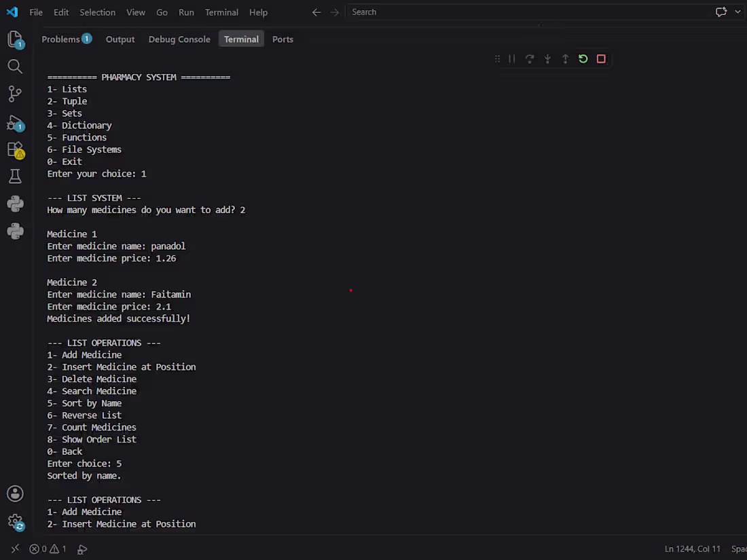Open the Search view in activity bar
This screenshot has width=747, height=560.
[x=15, y=67]
